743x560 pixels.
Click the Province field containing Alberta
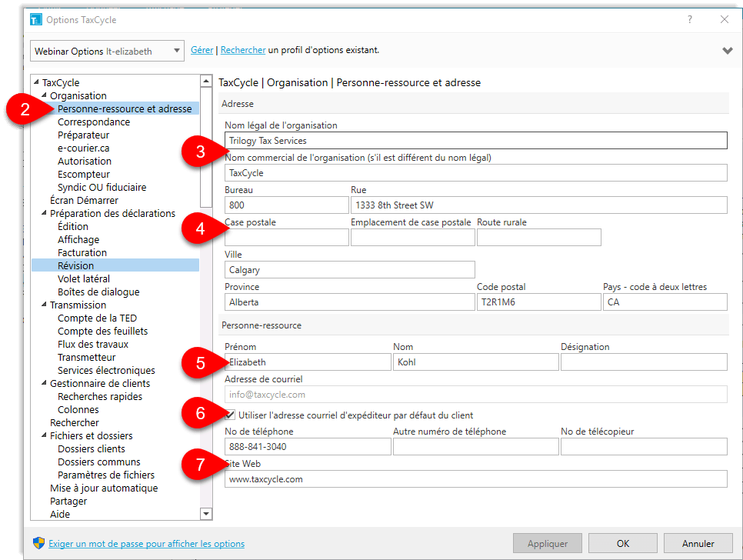[x=350, y=302]
